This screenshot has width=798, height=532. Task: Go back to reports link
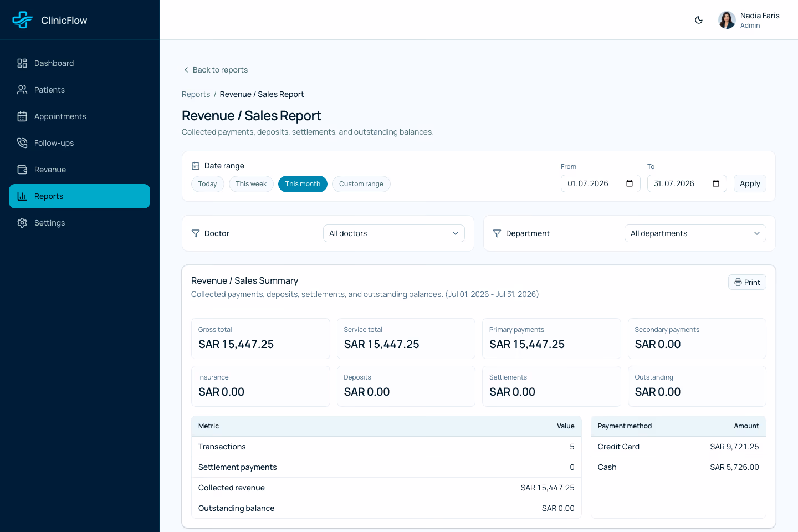coord(215,70)
